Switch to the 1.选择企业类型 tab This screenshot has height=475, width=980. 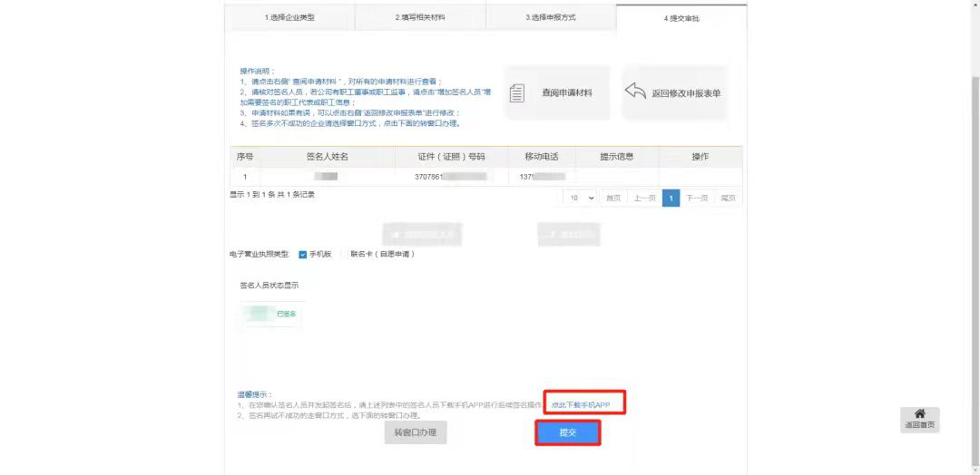[x=289, y=17]
